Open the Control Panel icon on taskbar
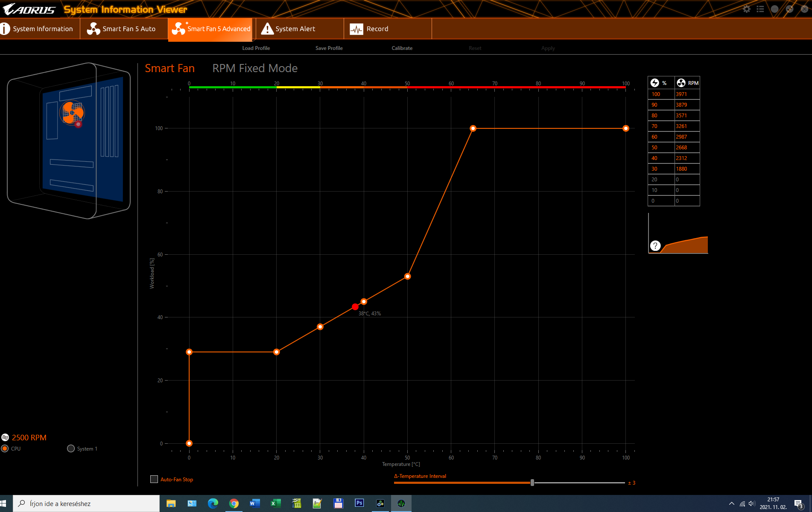This screenshot has height=512, width=812. pyautogui.click(x=192, y=503)
